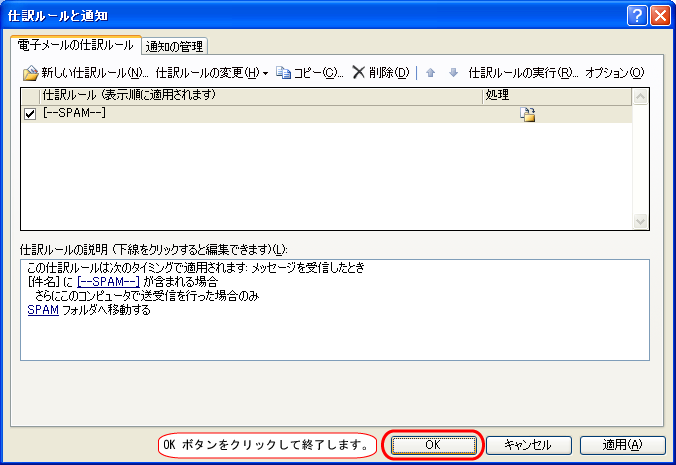Click 新しい仕訳ルール(N) button
676x465 pixels.
click(x=85, y=72)
